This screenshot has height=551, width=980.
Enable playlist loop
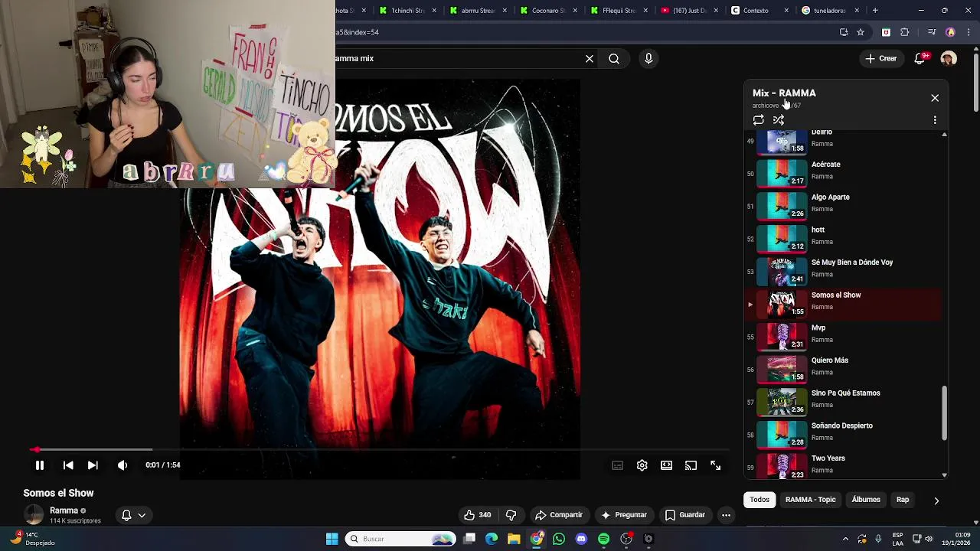(758, 120)
